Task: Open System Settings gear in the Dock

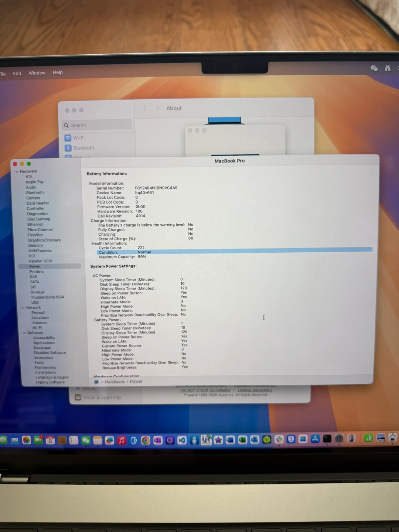Action: (x=339, y=438)
